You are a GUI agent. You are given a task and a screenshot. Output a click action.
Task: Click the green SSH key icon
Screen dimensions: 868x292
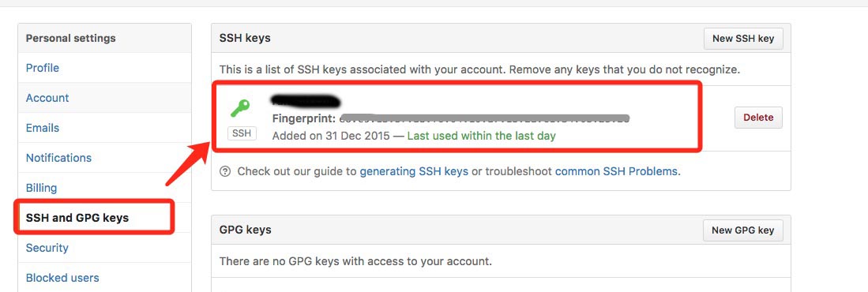240,108
